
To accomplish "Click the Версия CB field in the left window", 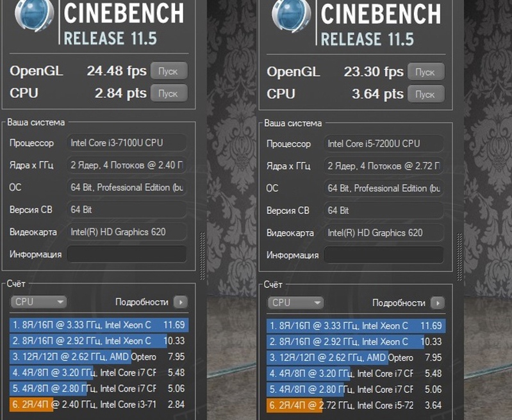I will [x=127, y=209].
